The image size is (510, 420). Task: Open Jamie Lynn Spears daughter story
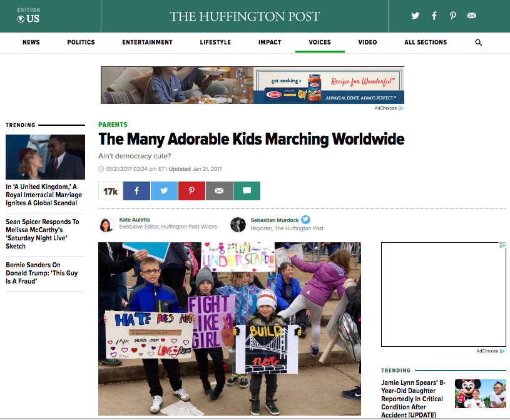tap(414, 399)
